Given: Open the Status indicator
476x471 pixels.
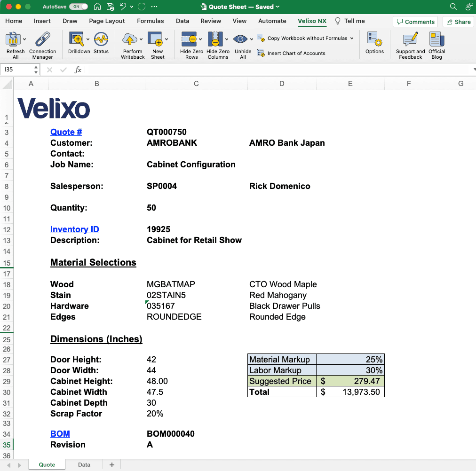Looking at the screenshot, I should click(101, 39).
